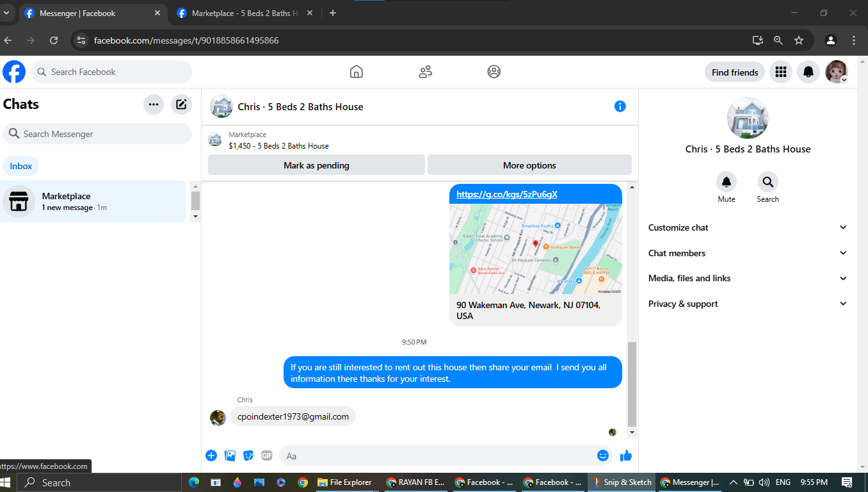Click the conversation message scrollbar thumb
Screen dimensions: 868x492
pos(632,384)
